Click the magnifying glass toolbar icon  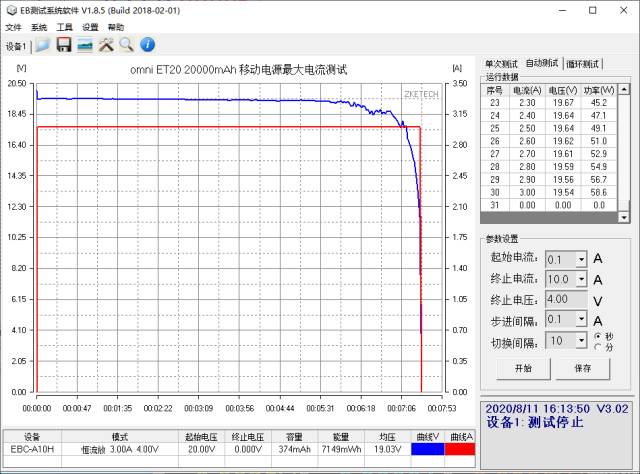pyautogui.click(x=127, y=45)
